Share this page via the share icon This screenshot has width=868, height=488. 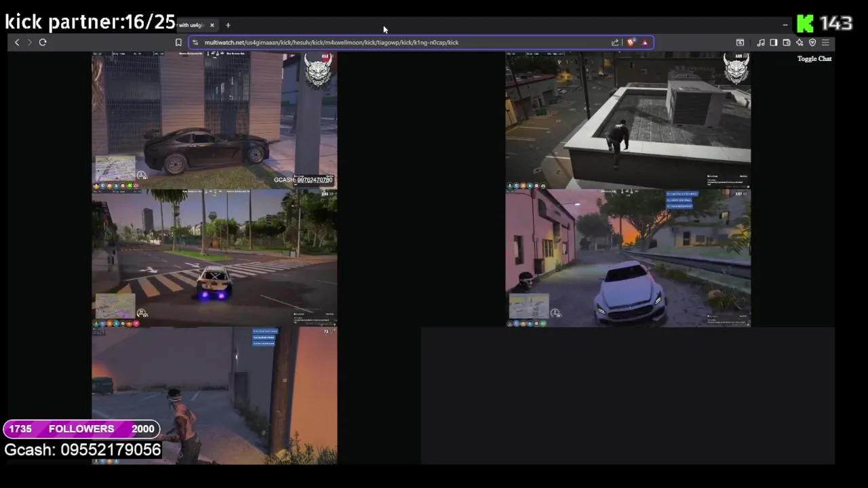click(615, 42)
